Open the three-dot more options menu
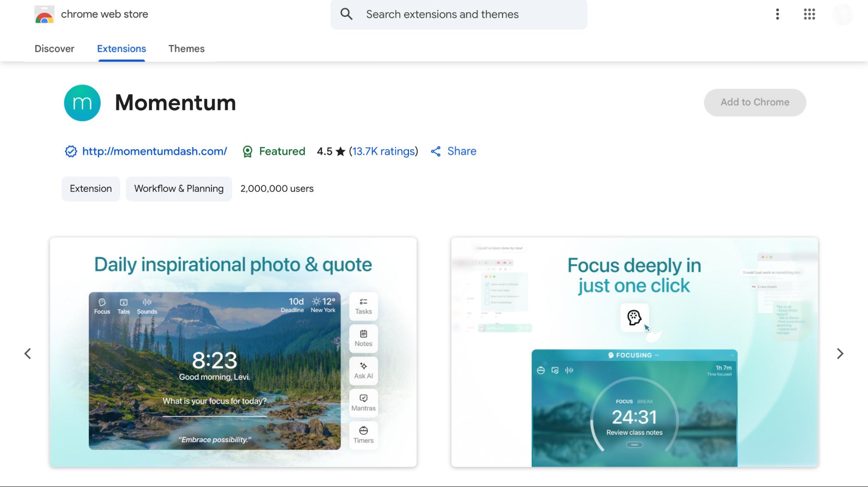Screen dimensions: 868x487 pos(778,14)
